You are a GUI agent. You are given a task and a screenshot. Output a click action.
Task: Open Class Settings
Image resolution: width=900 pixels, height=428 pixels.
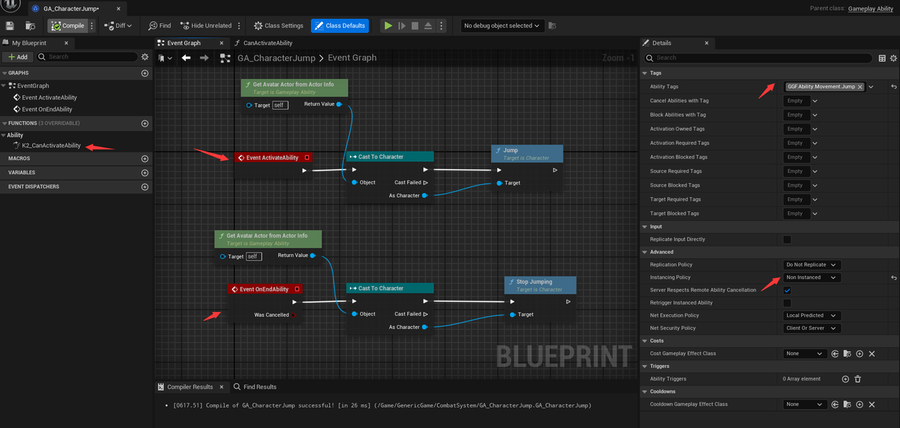278,26
